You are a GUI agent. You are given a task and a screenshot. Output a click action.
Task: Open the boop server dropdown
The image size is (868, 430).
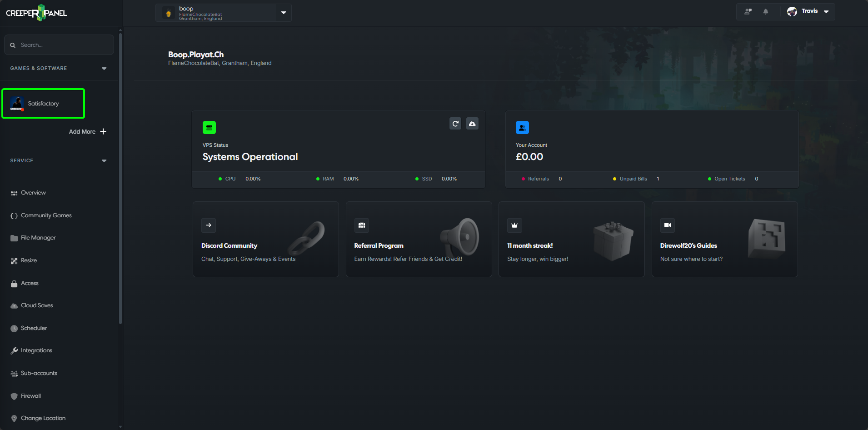point(283,12)
